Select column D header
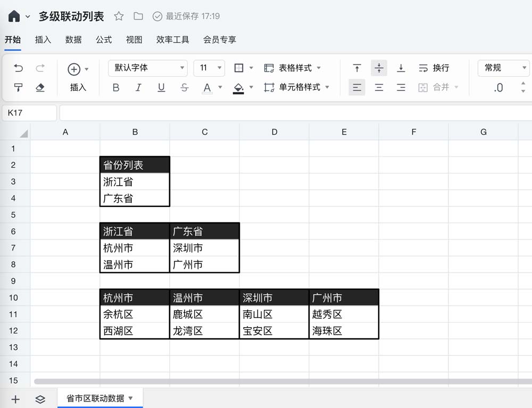 click(x=274, y=132)
